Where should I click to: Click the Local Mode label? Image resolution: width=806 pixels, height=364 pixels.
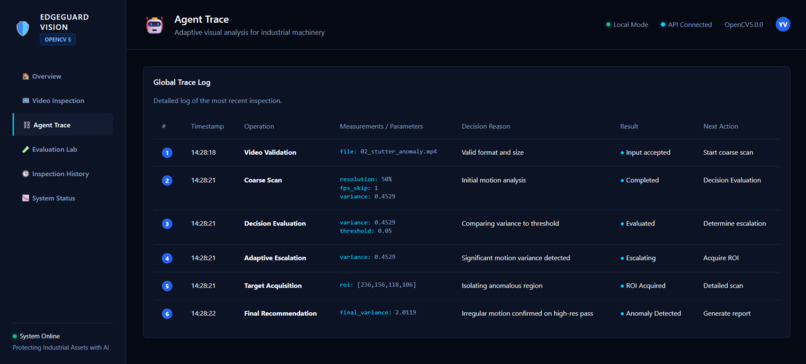point(631,25)
